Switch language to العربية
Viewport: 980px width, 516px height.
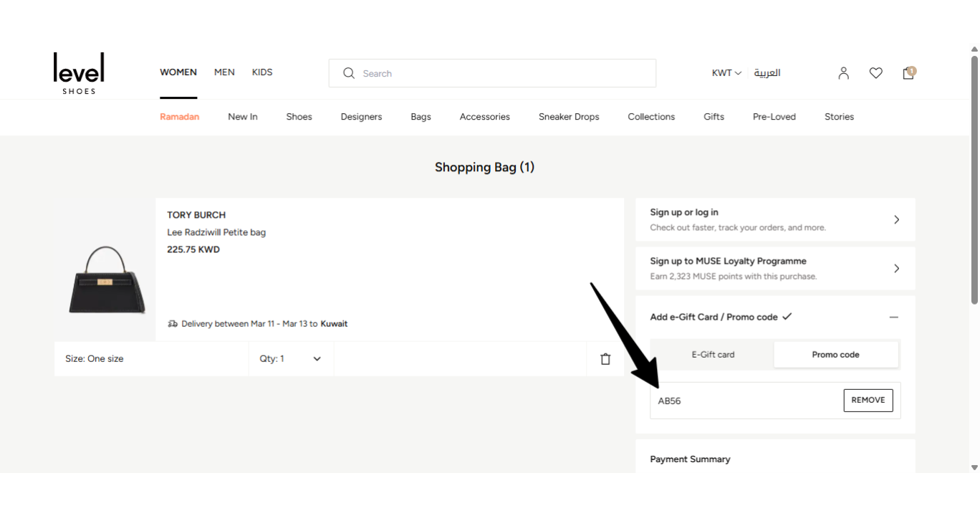[x=767, y=73]
